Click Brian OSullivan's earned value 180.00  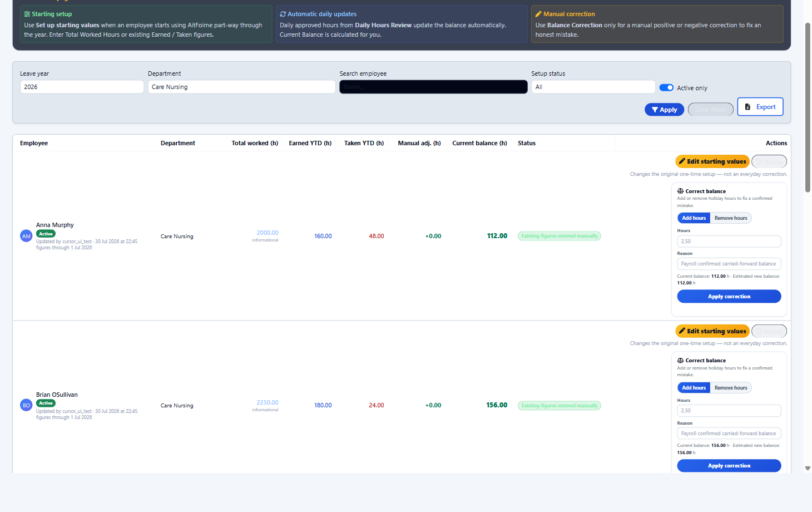[x=323, y=405]
